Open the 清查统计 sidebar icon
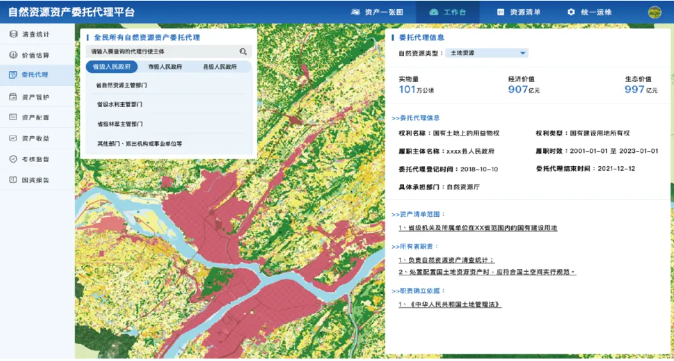This screenshot has width=674, height=361. coord(13,34)
